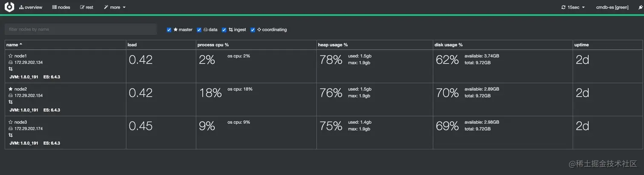The height and width of the screenshot is (175, 644).
Task: Click node3's ingest crop icon
Action: tap(11, 135)
